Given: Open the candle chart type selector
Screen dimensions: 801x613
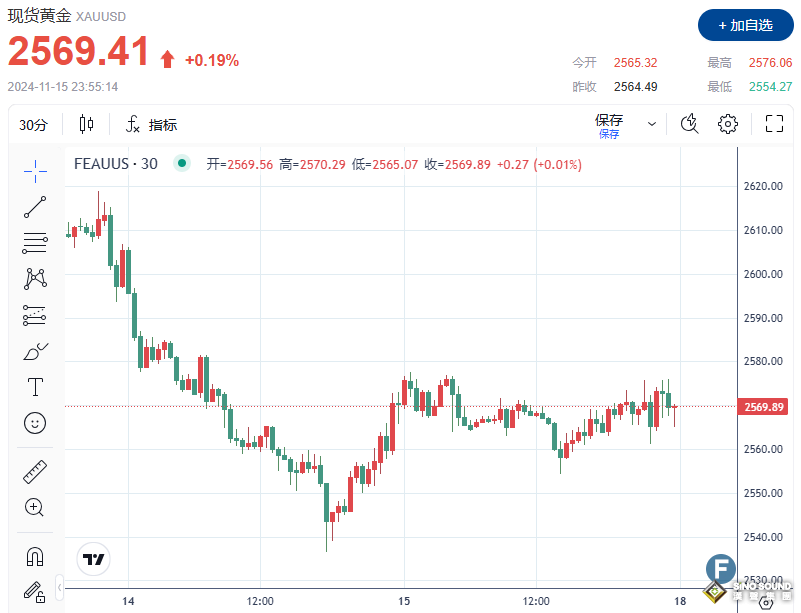Looking at the screenshot, I should (x=85, y=123).
